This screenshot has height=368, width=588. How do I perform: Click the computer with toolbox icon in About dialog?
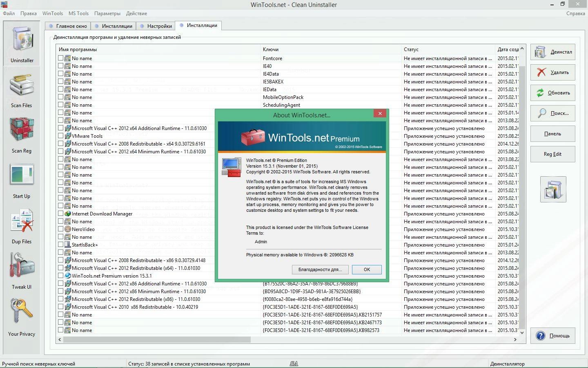(x=232, y=167)
